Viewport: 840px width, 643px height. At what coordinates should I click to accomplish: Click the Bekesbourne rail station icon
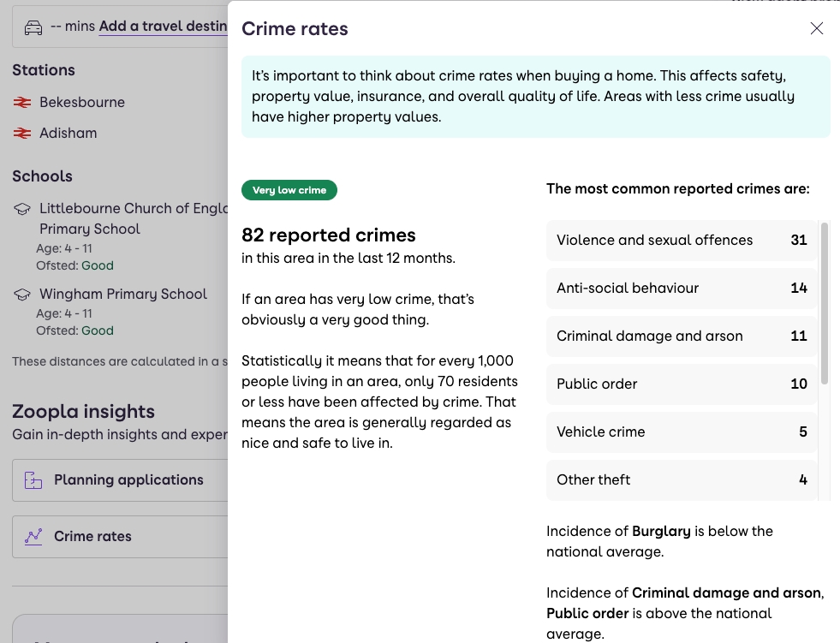click(x=22, y=103)
